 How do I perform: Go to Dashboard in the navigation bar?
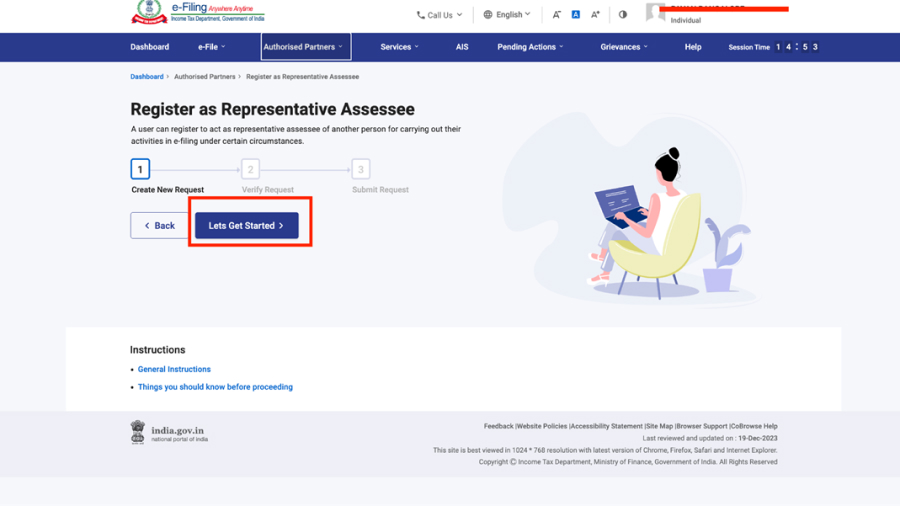click(150, 47)
